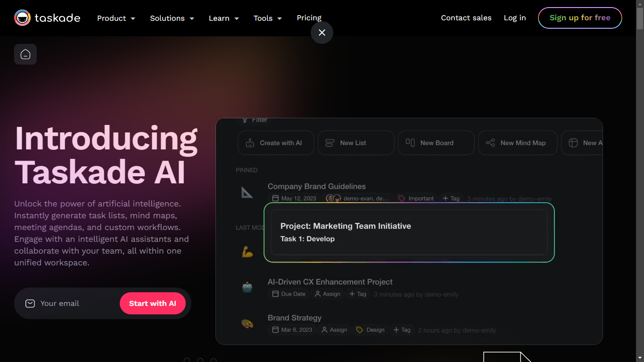Click the Project: Marketing Team Initiative box

409,232
